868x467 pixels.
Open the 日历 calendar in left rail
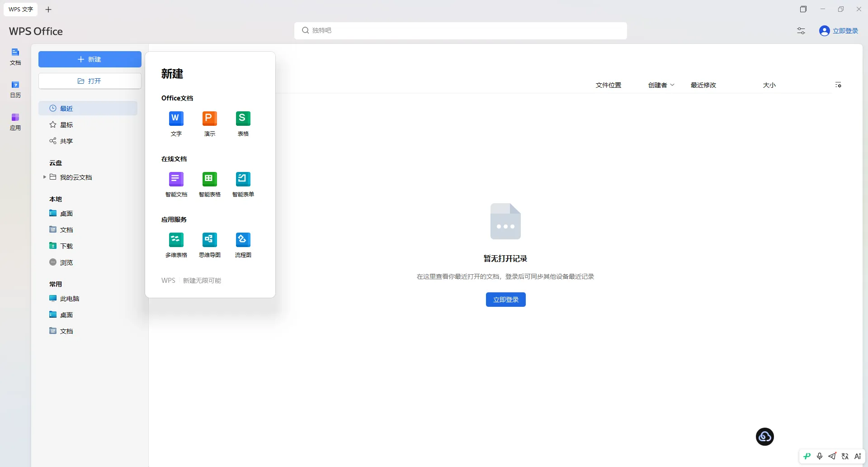[x=15, y=89]
